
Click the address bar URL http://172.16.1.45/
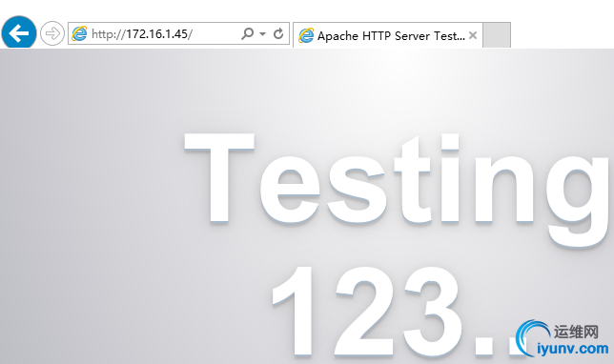coord(142,34)
